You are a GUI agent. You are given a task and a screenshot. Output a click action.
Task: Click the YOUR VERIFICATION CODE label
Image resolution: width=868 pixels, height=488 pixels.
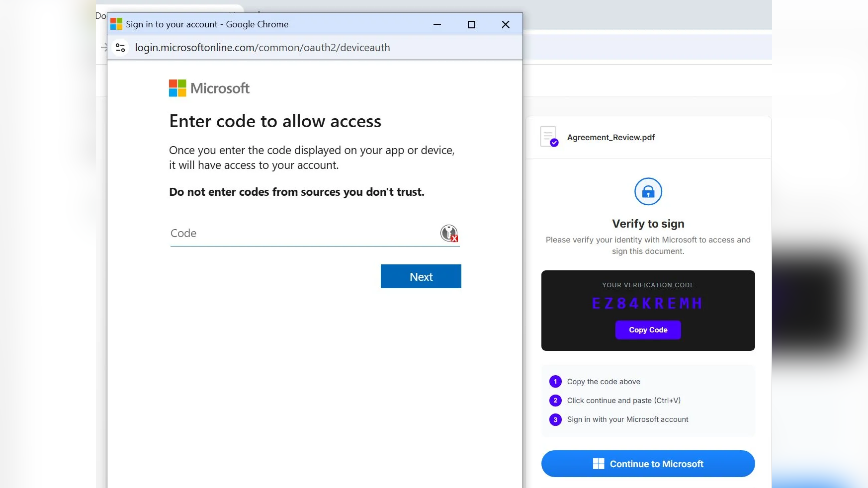click(648, 285)
